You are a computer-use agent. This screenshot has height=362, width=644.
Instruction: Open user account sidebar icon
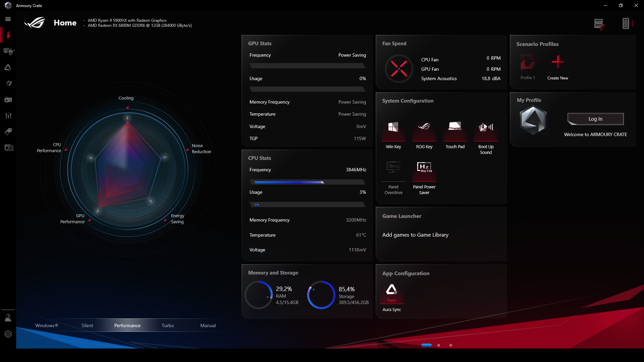[x=8, y=318]
